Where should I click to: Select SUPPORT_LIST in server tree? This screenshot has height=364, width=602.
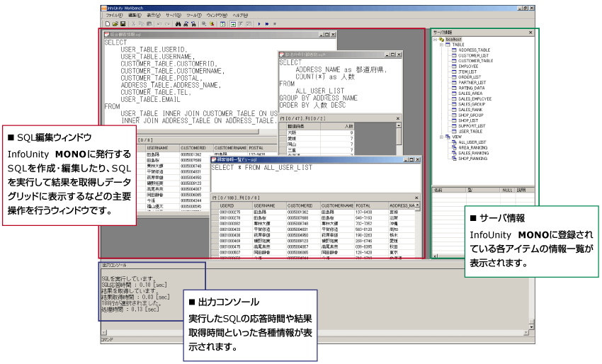coord(472,126)
